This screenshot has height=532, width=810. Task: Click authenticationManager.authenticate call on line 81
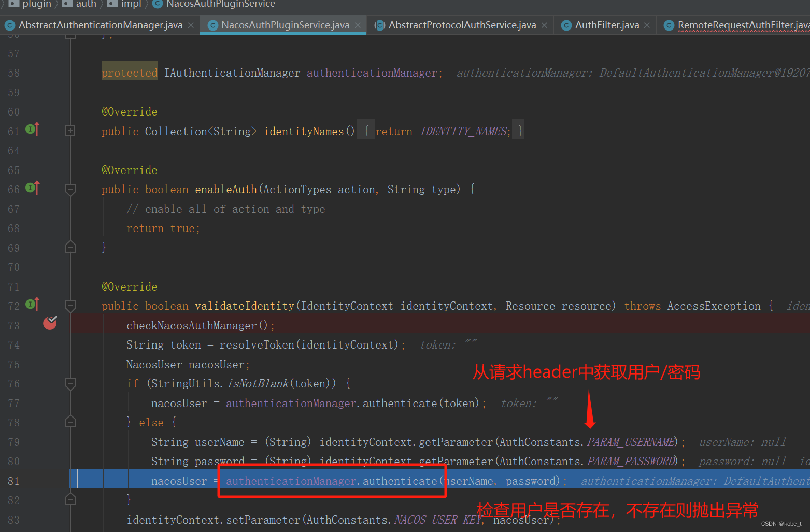click(331, 481)
